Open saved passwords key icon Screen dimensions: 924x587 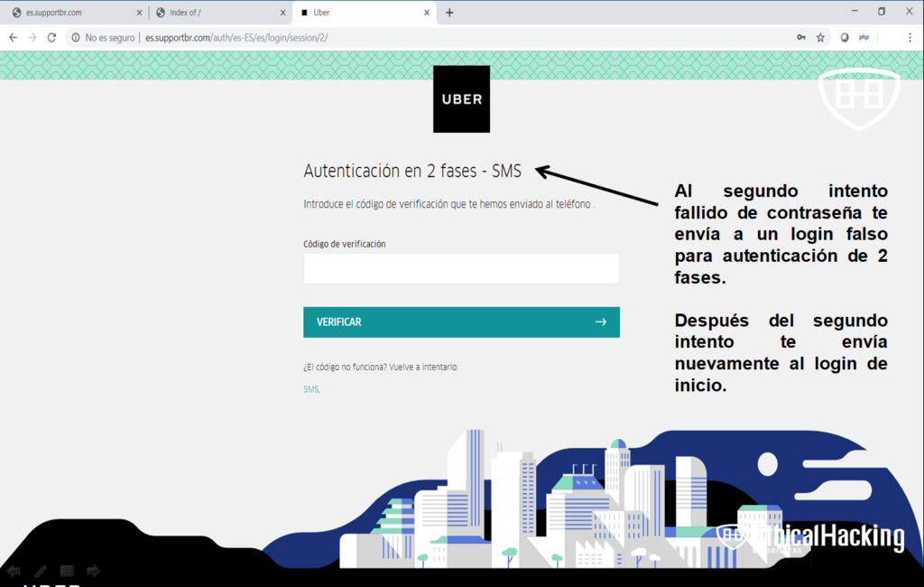click(800, 38)
